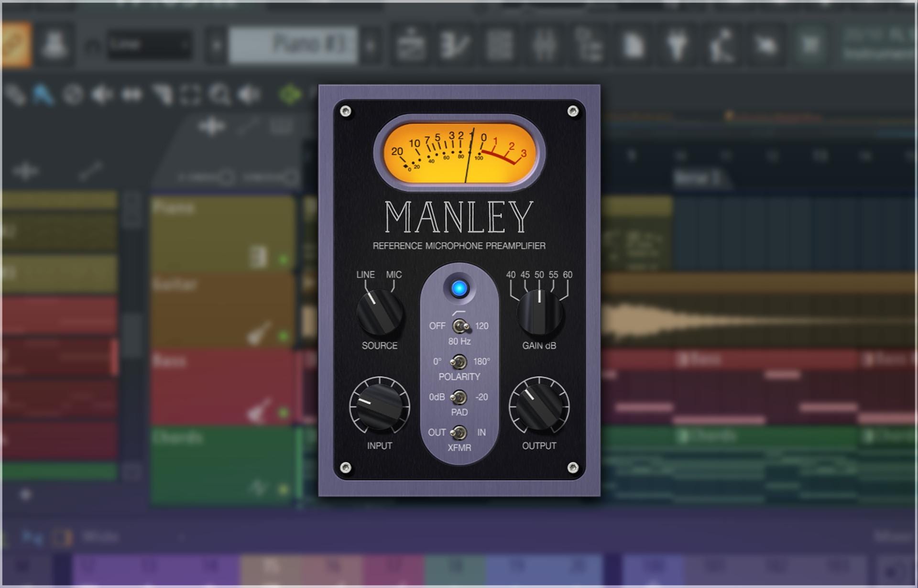This screenshot has width=918, height=588.
Task: Choose the dashed-rectangle selection tool
Action: (x=190, y=95)
